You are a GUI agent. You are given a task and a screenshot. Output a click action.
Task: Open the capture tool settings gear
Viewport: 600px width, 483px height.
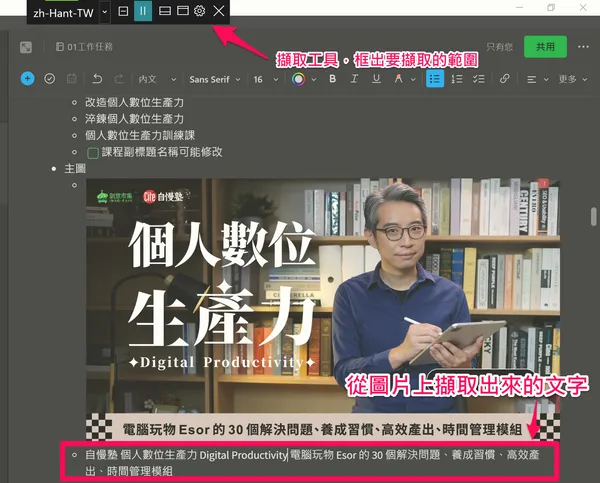coord(199,11)
